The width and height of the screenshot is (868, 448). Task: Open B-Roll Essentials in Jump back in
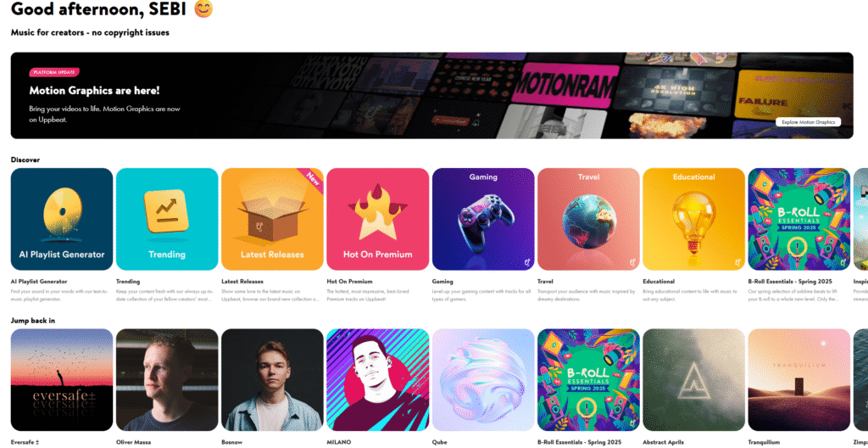click(588, 380)
